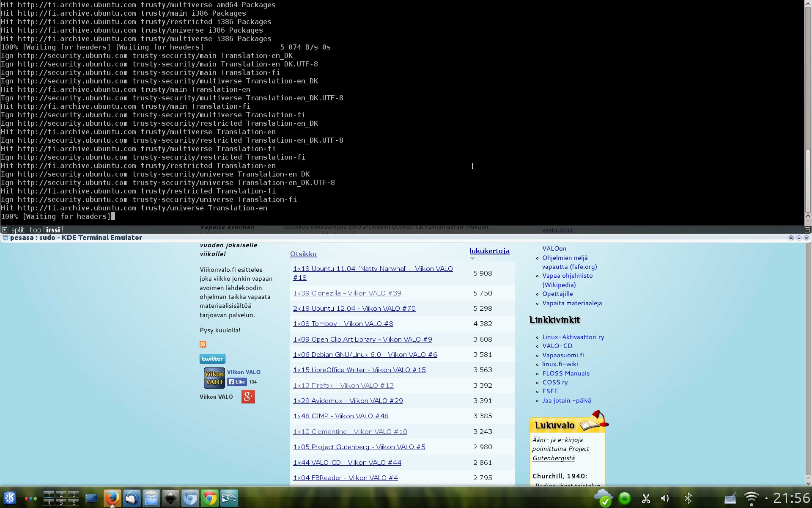Switch to virtual desktop 1 in pager
Viewport: 812px width, 508px height.
point(49,494)
